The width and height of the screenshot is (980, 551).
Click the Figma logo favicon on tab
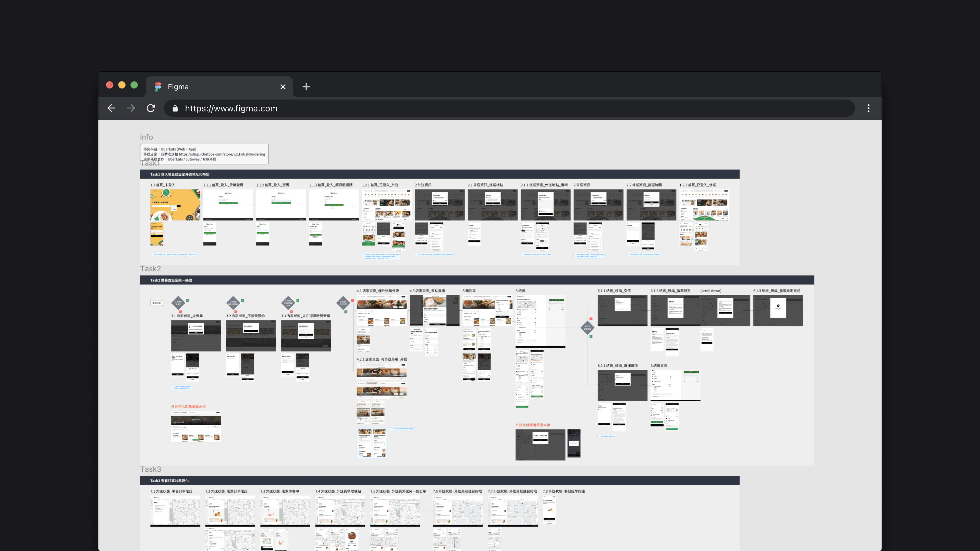click(x=158, y=87)
